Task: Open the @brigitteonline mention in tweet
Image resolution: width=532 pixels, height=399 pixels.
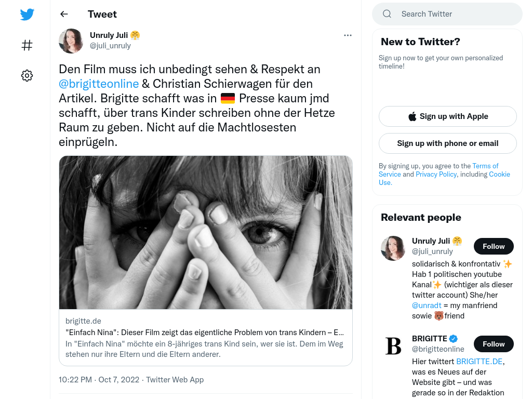Action: (x=99, y=84)
